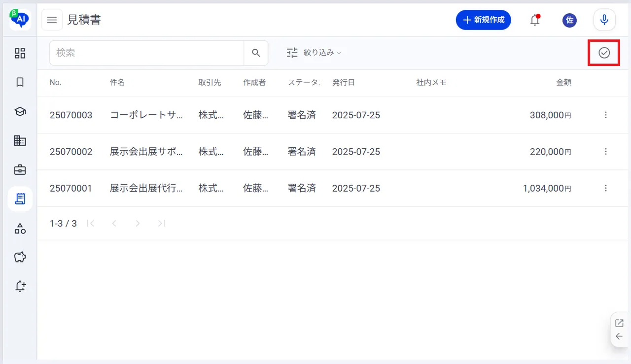Image resolution: width=631 pixels, height=364 pixels.
Task: Open the briefcase sidebar icon
Action: pyautogui.click(x=20, y=170)
